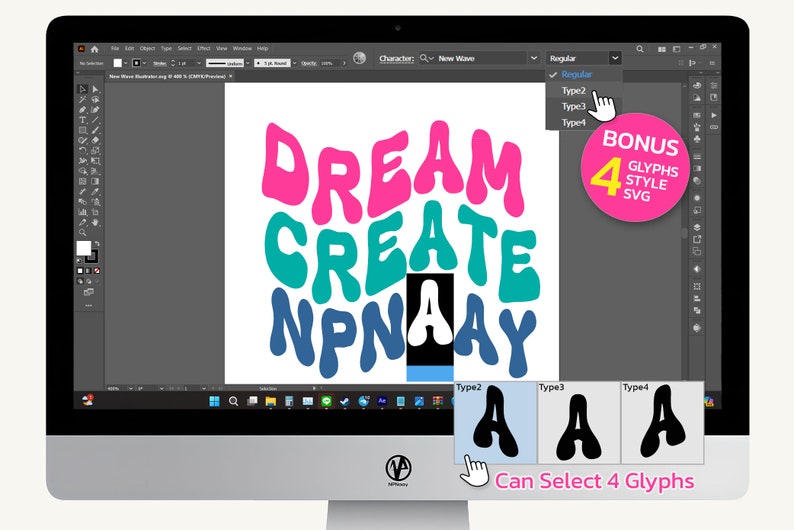Select the Zoom tool in toolbar
Viewport: 794px width, 530px height.
pyautogui.click(x=83, y=233)
